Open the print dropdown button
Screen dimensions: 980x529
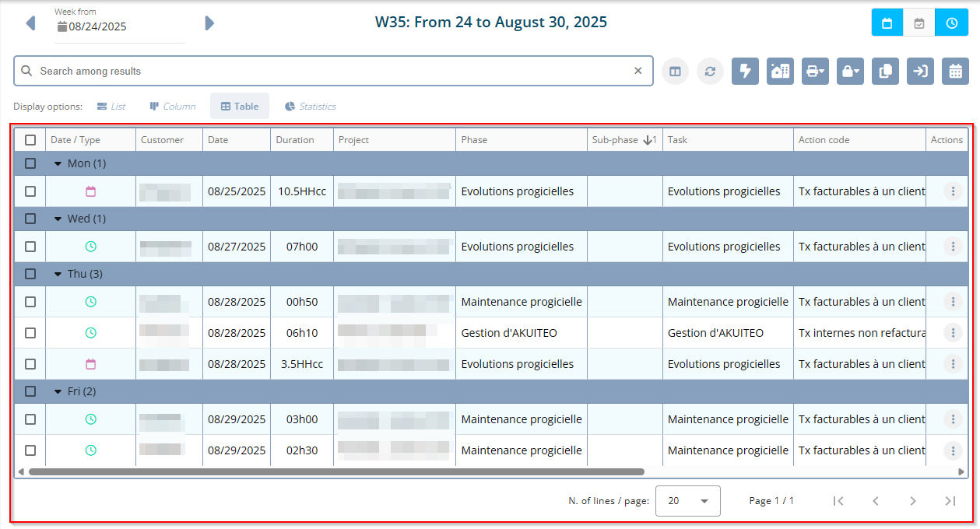pos(815,71)
